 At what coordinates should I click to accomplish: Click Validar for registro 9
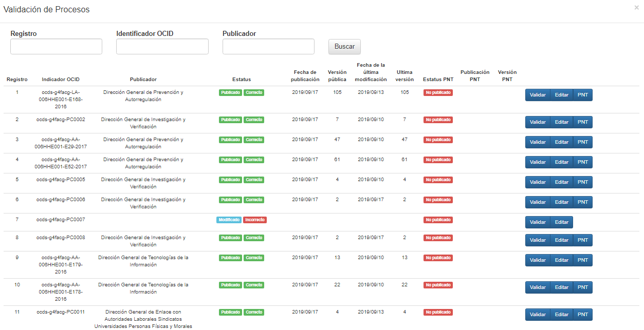538,260
